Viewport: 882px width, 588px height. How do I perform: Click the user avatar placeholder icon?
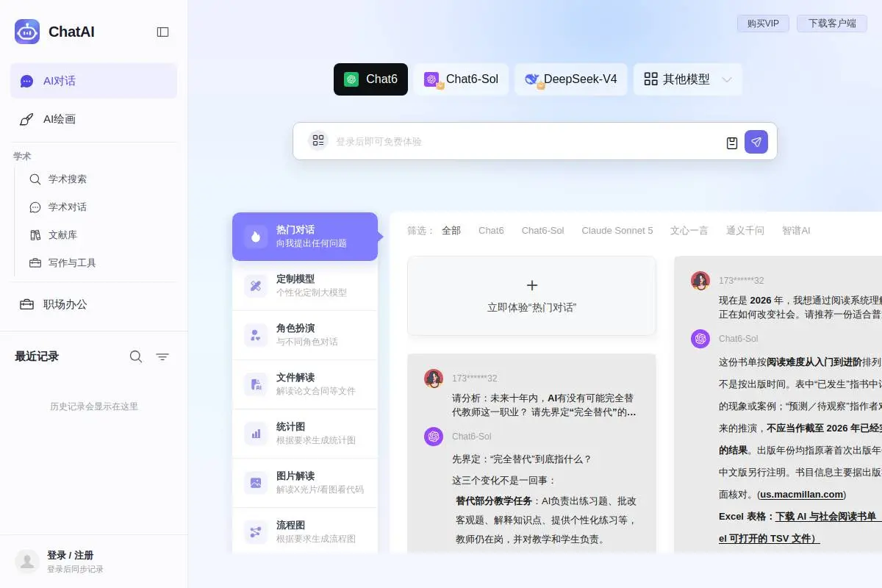point(27,562)
